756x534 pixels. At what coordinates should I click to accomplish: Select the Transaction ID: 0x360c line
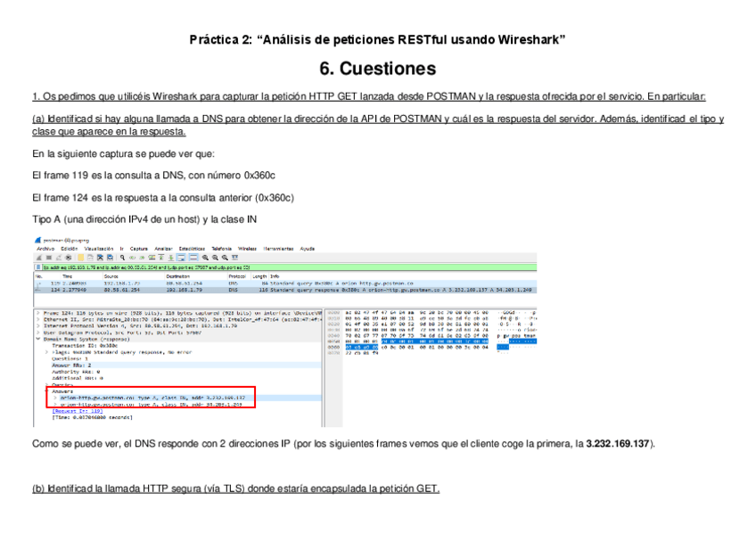pos(85,346)
